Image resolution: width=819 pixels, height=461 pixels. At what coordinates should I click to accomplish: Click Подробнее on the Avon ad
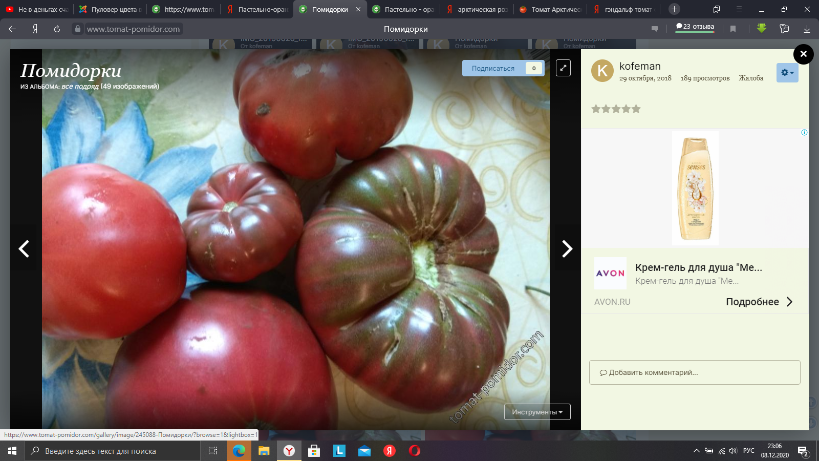click(758, 301)
